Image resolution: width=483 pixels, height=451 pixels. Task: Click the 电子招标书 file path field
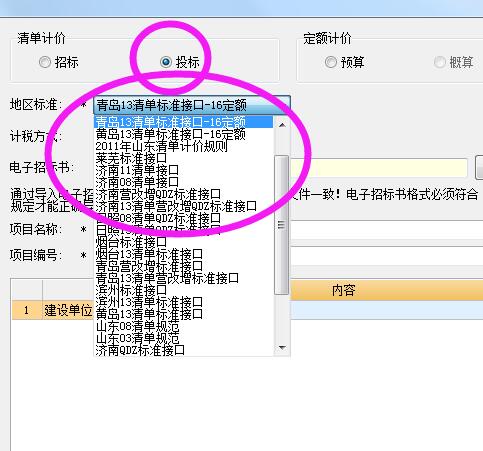click(379, 167)
